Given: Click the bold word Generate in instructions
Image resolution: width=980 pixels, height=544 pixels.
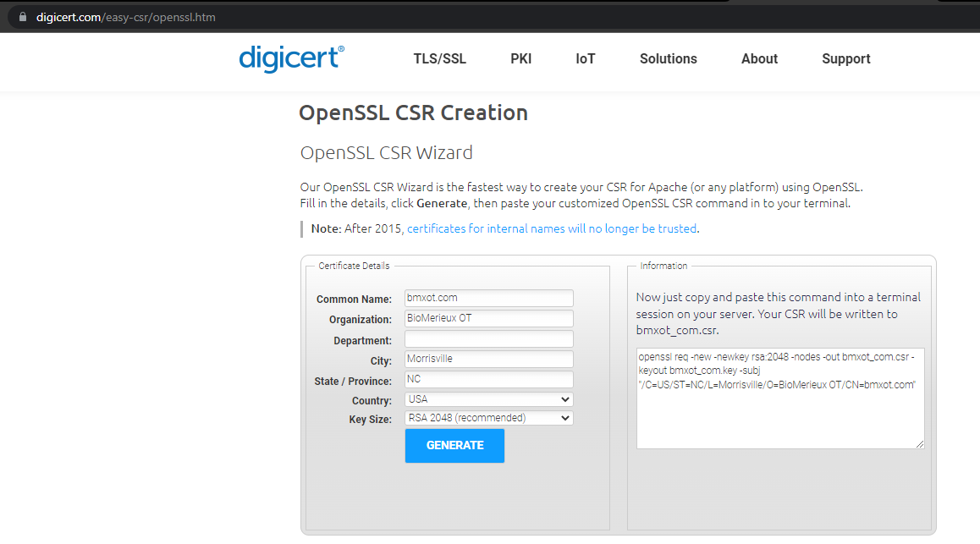Looking at the screenshot, I should pyautogui.click(x=442, y=203).
